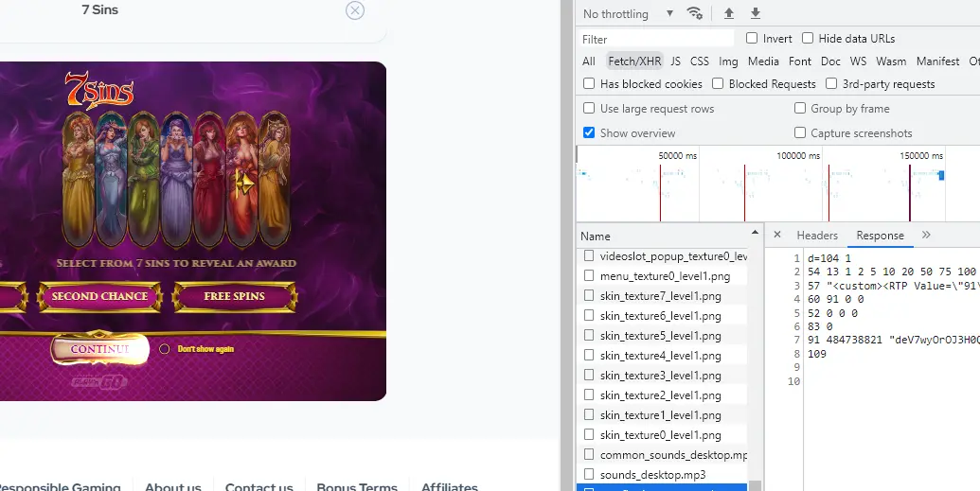Close the 7 Sins game panel

[x=355, y=10]
